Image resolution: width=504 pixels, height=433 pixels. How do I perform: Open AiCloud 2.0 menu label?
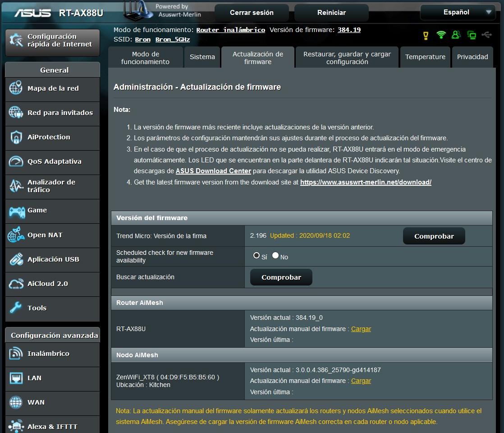(x=48, y=284)
